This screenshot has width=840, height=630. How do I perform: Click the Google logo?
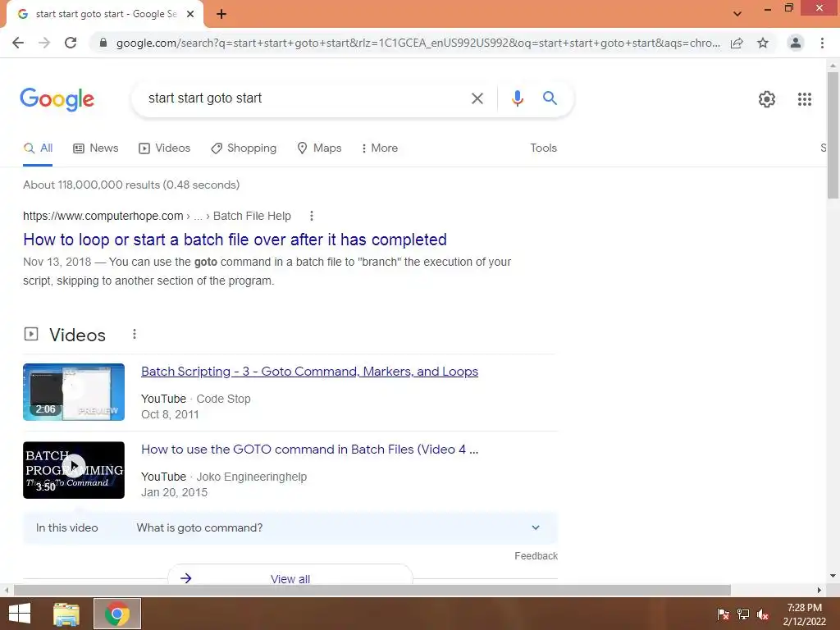pos(57,99)
